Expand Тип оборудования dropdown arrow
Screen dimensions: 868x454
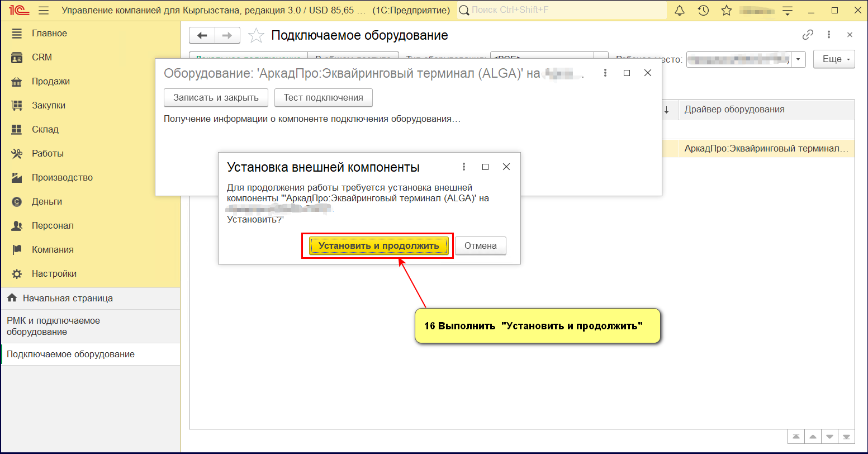[601, 55]
